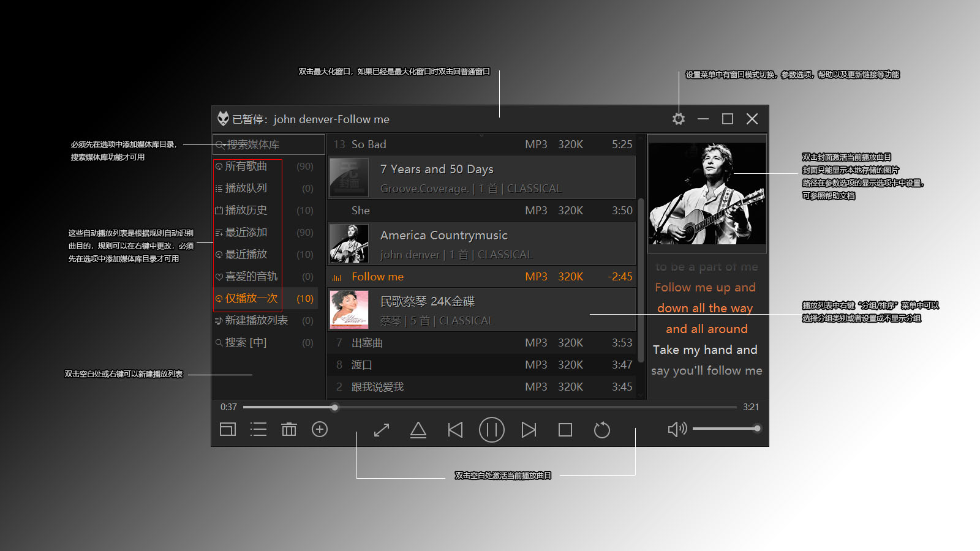This screenshot has width=980, height=551.
Task: Select the 仅播放一次 playlist
Action: click(x=265, y=299)
